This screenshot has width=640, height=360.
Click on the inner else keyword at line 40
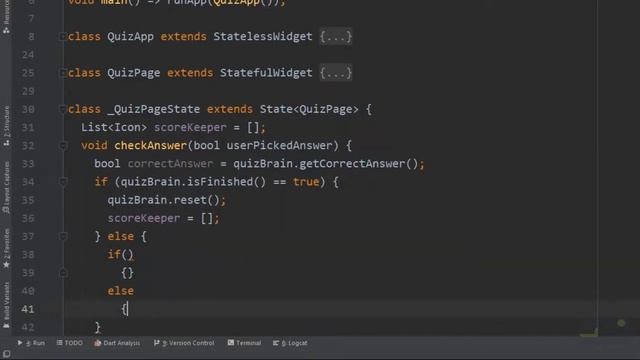[x=121, y=291]
